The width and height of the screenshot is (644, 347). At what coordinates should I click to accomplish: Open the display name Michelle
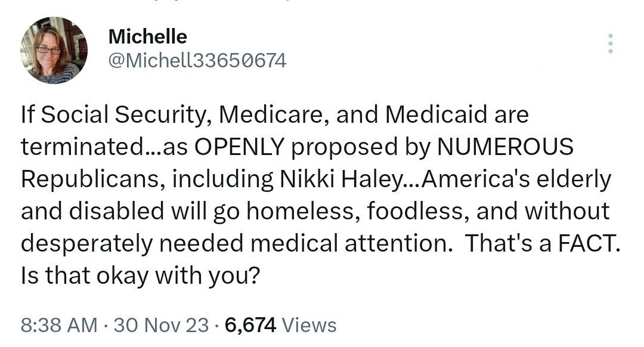click(x=148, y=36)
